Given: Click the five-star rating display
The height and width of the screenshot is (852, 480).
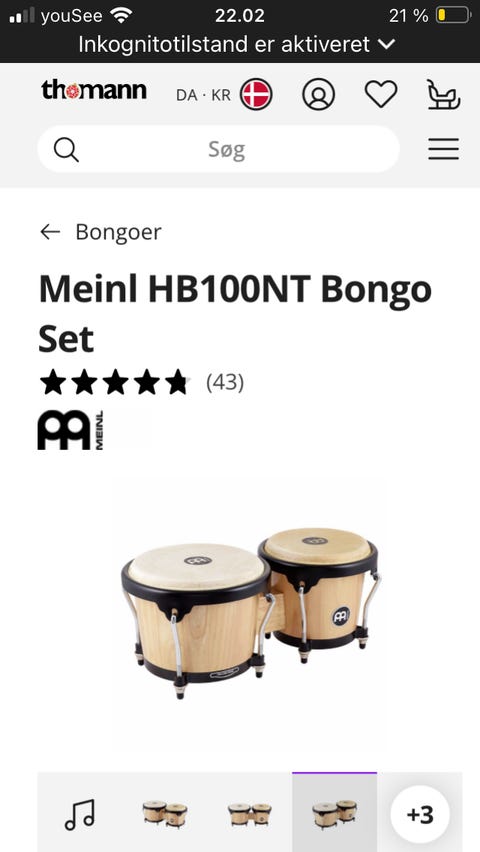Looking at the screenshot, I should tap(115, 382).
